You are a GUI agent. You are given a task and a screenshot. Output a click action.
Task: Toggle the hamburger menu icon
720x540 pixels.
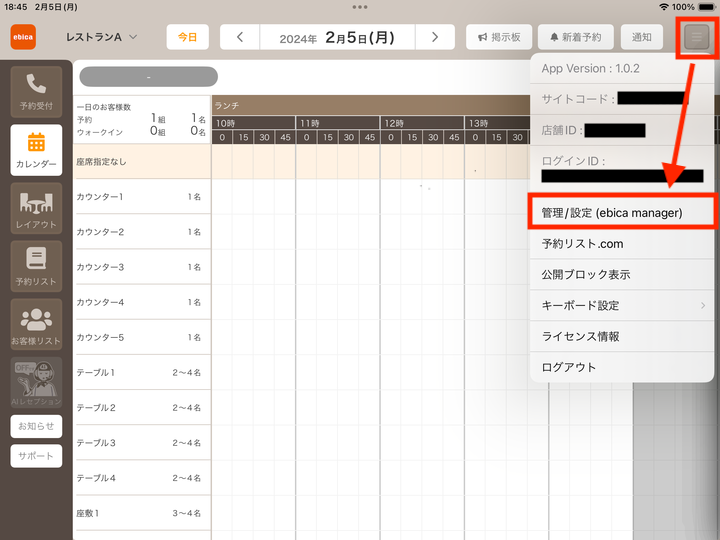click(697, 37)
